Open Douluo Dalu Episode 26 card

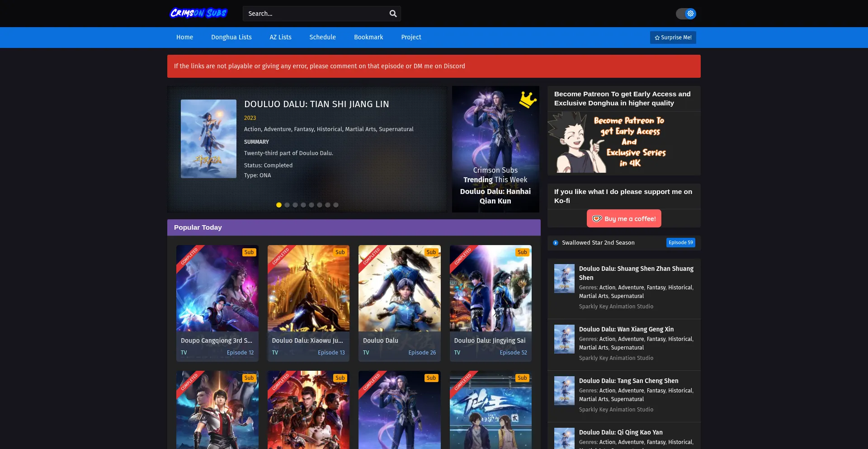[400, 303]
